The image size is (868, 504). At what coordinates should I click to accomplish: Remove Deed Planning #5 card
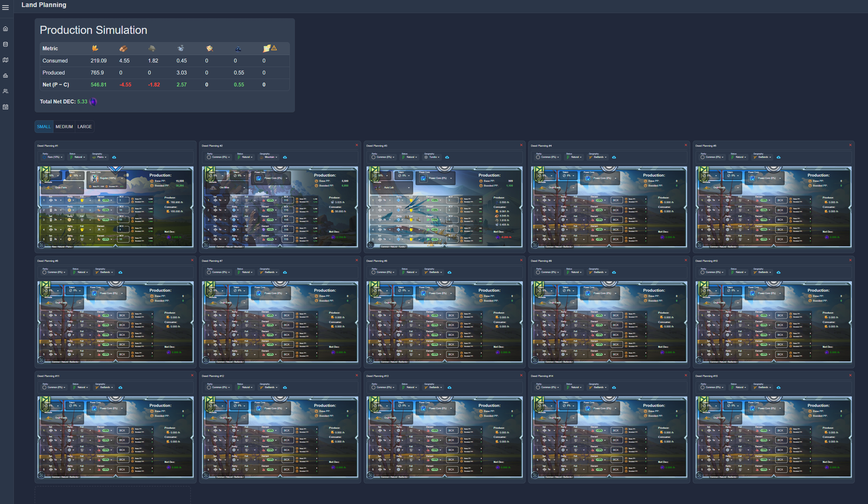click(x=850, y=145)
